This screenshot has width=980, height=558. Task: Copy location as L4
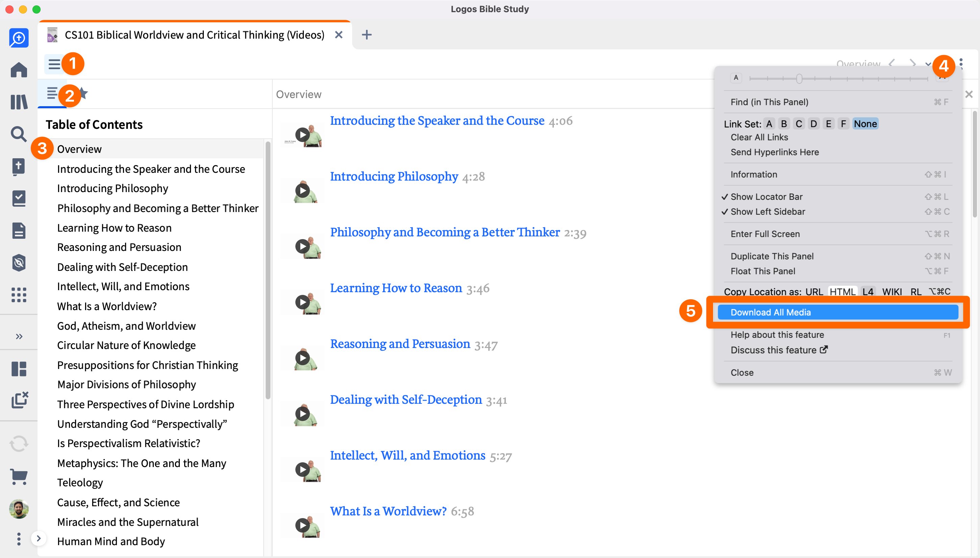tap(868, 292)
